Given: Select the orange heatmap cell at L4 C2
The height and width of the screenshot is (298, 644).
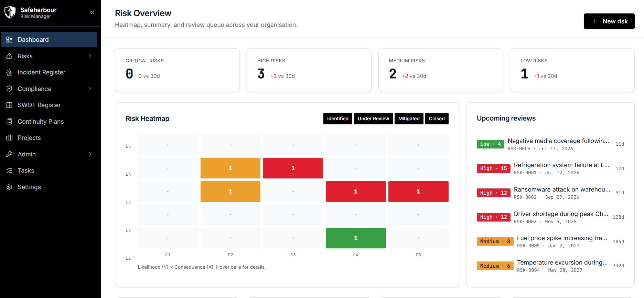Looking at the screenshot, I should tap(230, 168).
